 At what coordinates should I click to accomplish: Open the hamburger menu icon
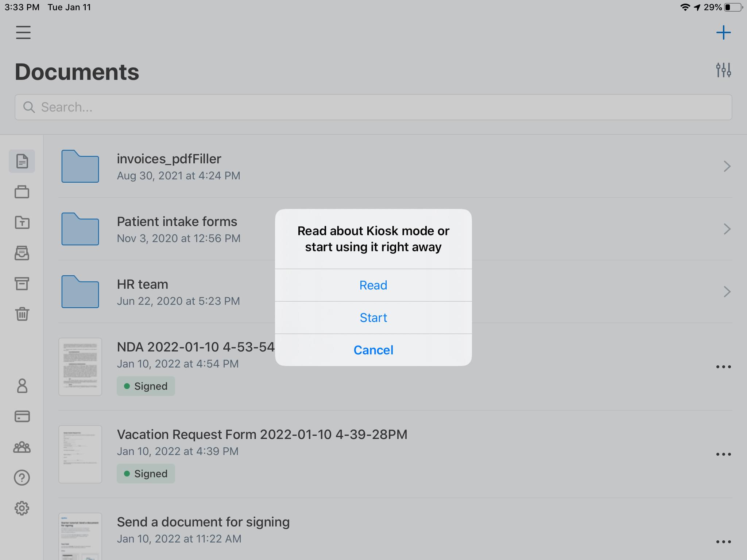(23, 32)
